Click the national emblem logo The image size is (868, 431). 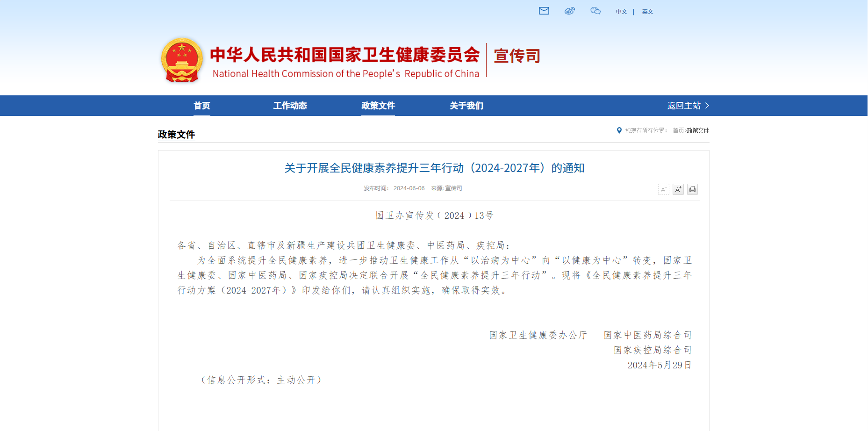182,60
